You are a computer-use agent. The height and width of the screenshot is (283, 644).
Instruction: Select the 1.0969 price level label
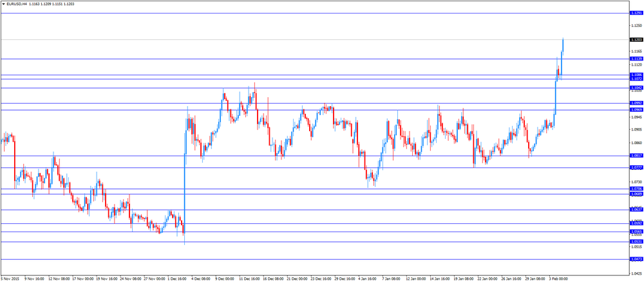[636, 109]
